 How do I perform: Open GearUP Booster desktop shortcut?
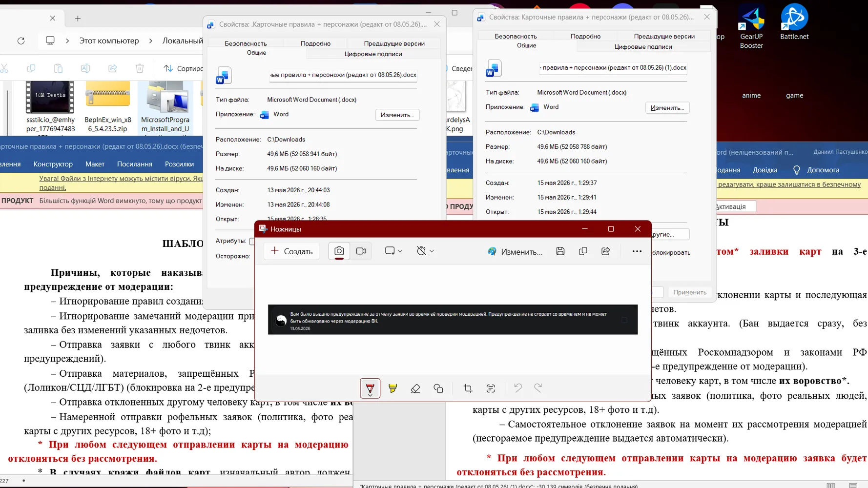point(751,27)
